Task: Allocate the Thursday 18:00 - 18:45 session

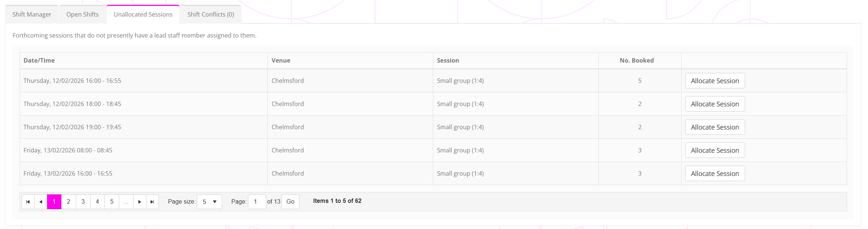Action: [x=715, y=104]
